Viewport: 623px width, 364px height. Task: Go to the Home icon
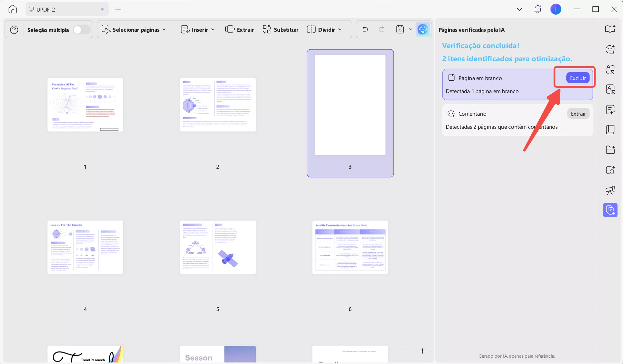pyautogui.click(x=12, y=9)
